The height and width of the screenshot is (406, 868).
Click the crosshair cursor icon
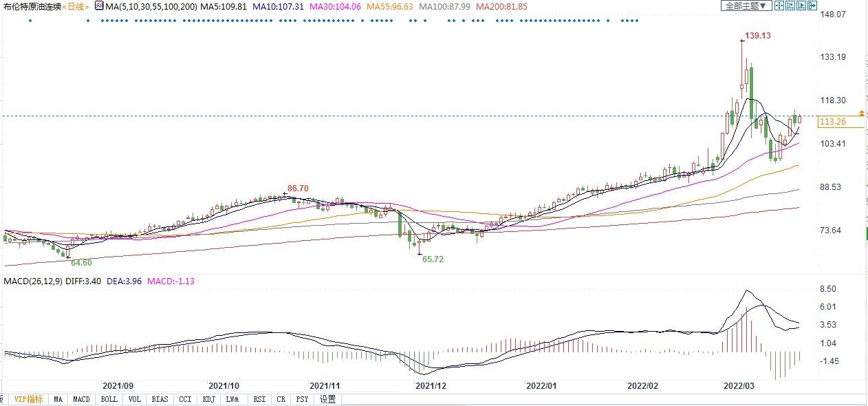click(x=779, y=6)
